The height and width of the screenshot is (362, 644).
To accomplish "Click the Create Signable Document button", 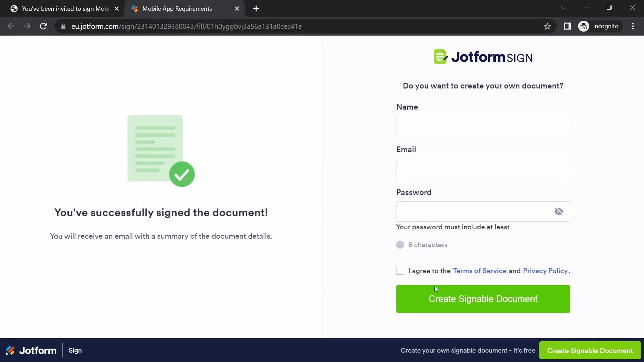I will [483, 299].
